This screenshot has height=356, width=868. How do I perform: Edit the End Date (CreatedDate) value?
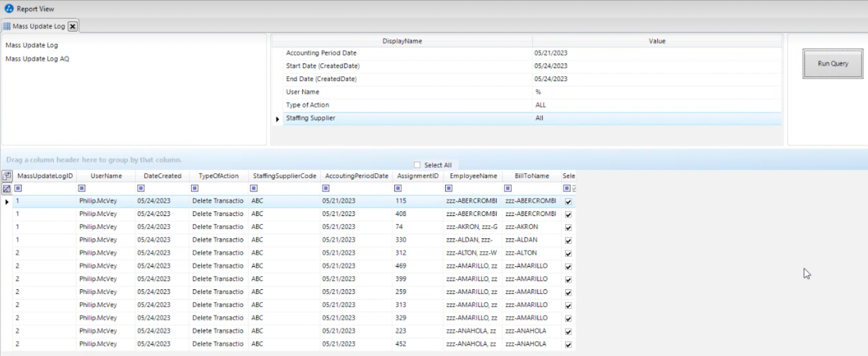point(657,79)
